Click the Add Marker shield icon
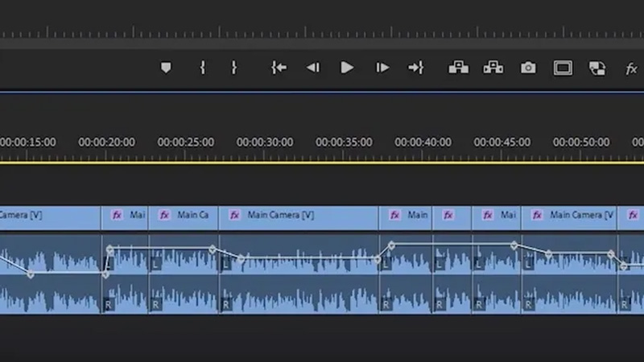Viewport: 644px width, 362px height. (x=167, y=68)
